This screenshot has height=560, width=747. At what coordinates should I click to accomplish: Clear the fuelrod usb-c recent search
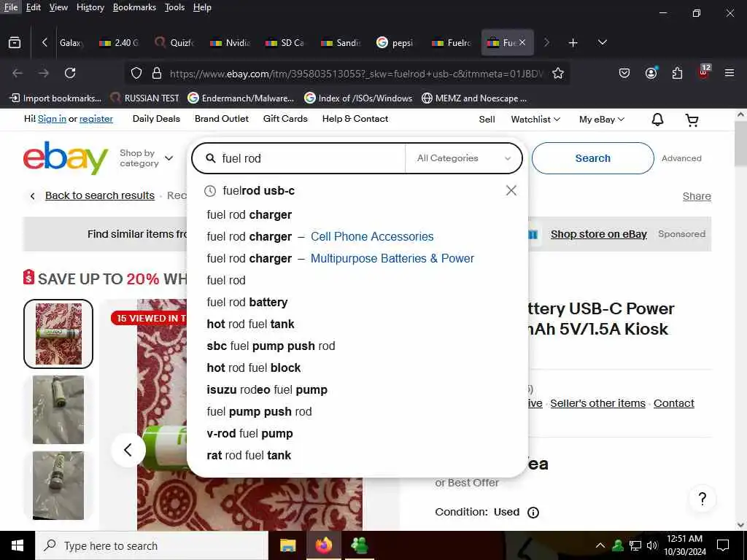[x=511, y=190]
